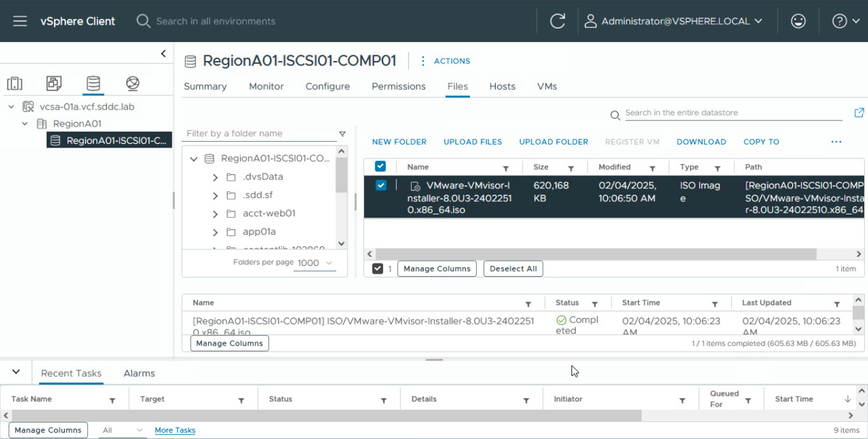Toggle the selected-count checkbox below file list
868x439 pixels.
377,268
